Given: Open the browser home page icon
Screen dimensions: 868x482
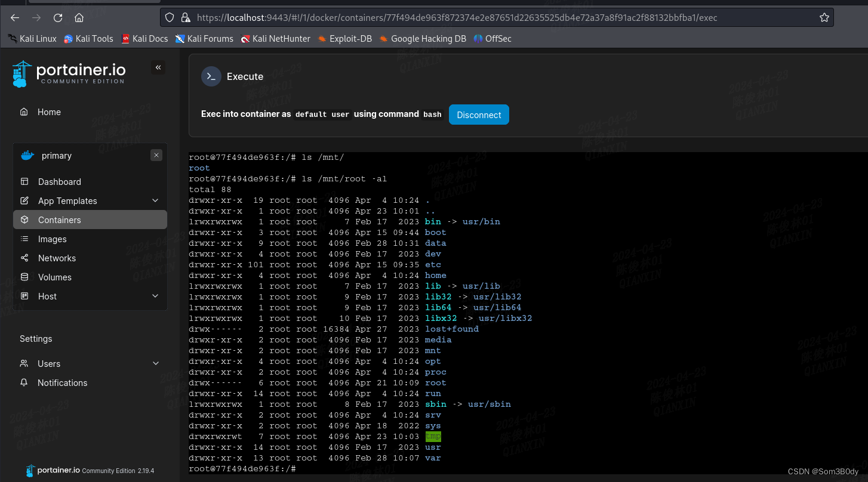Looking at the screenshot, I should (79, 18).
